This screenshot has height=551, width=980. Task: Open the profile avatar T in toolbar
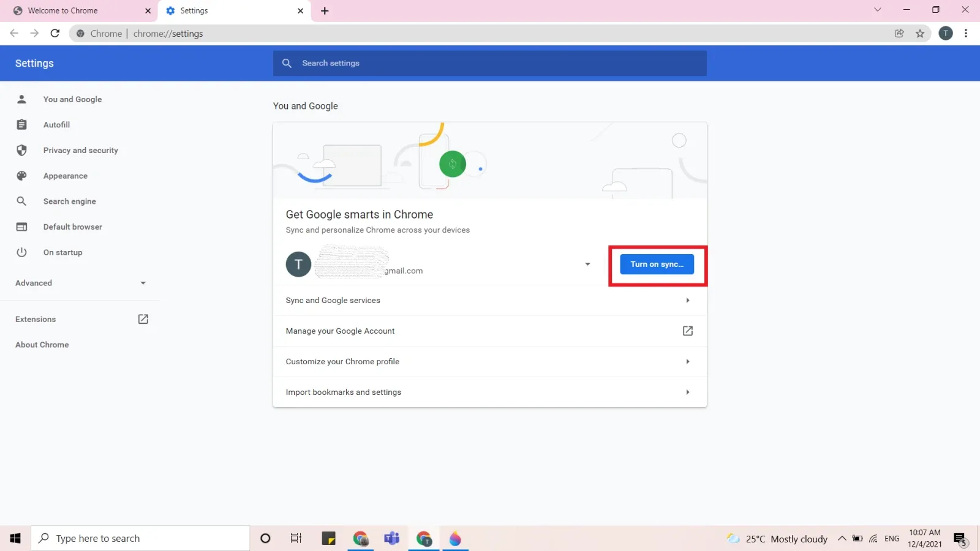click(946, 34)
